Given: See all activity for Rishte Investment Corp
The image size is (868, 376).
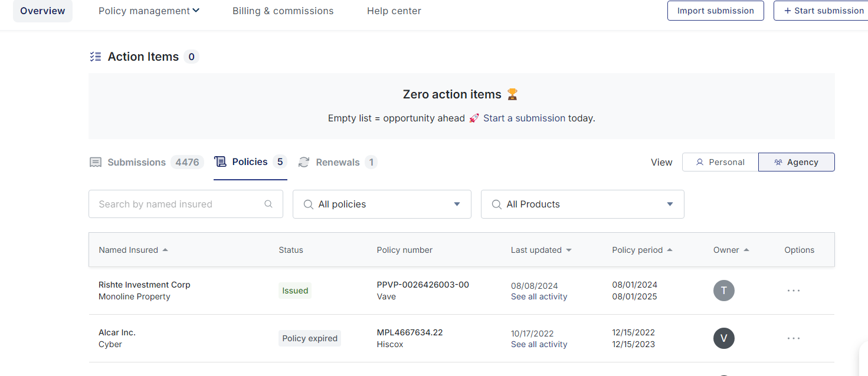Looking at the screenshot, I should click(539, 297).
